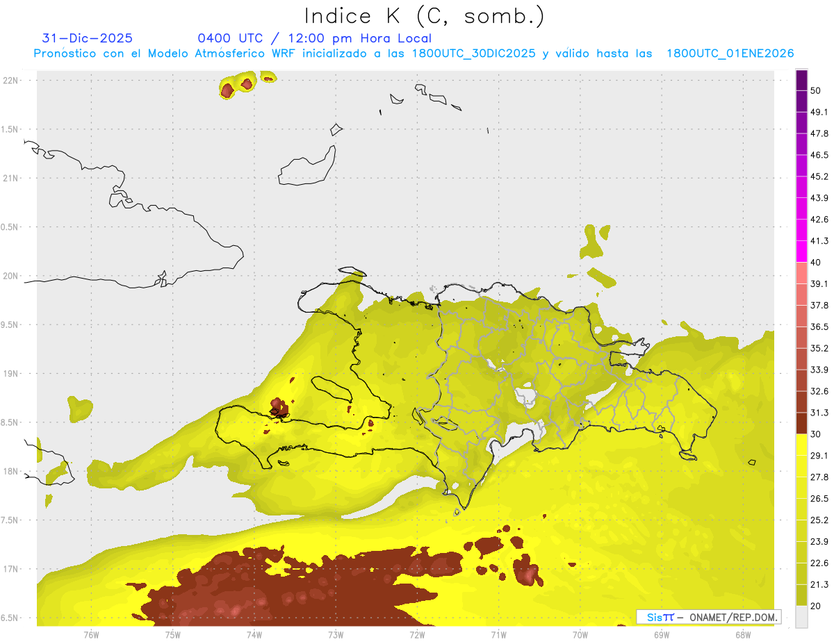Select the gray swatch below the 20 label
Viewport: 834px width, 644px height.
coord(802,617)
